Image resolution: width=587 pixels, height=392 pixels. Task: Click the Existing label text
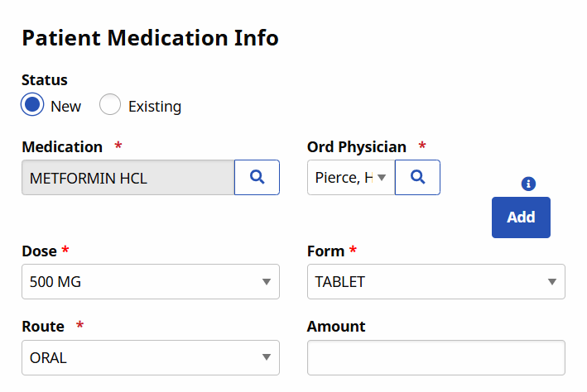click(155, 107)
